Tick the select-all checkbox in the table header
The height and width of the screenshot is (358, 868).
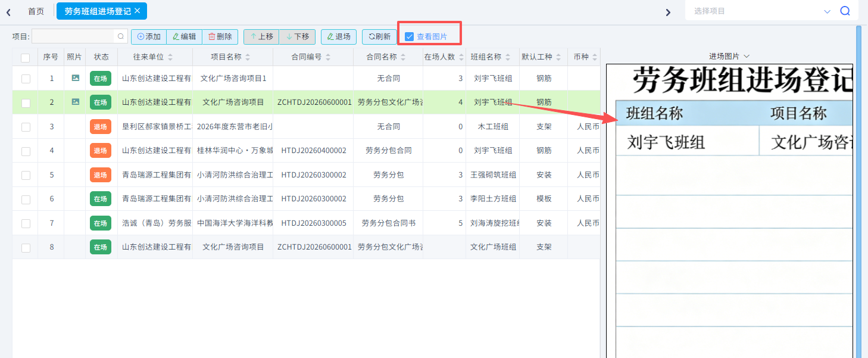26,58
